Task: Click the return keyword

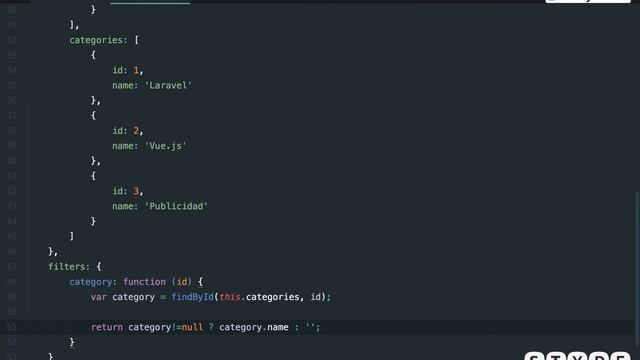Action: click(x=107, y=327)
